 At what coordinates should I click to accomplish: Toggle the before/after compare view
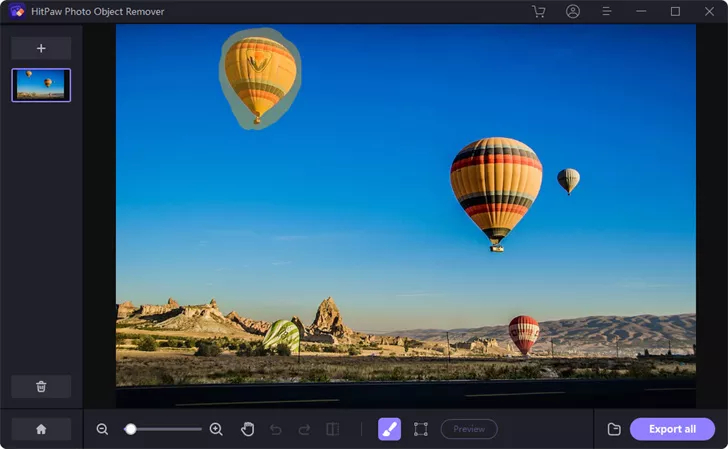click(332, 429)
